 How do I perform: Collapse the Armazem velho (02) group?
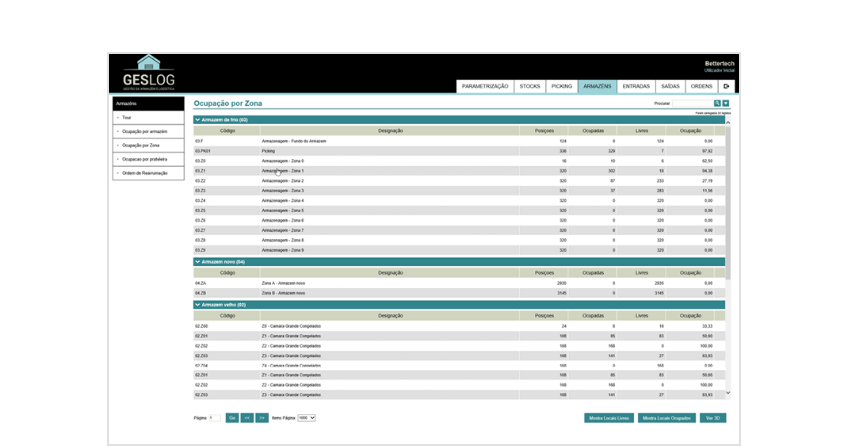click(x=198, y=305)
